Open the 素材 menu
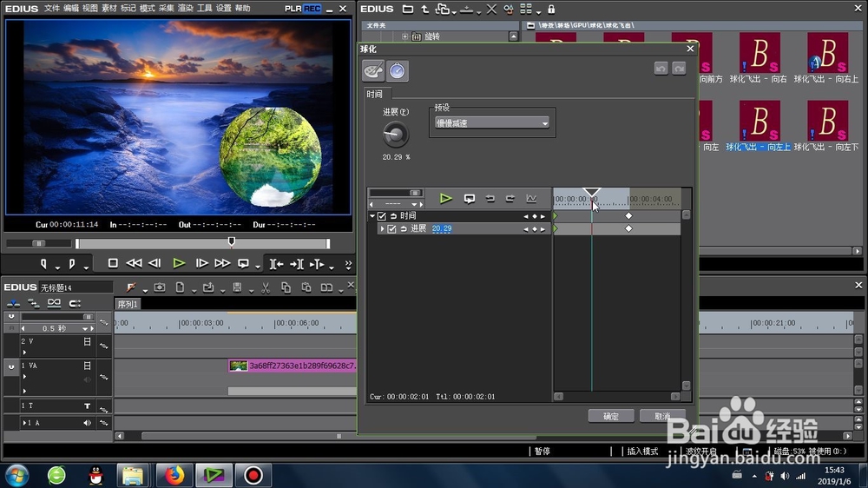868x488 pixels. (109, 9)
